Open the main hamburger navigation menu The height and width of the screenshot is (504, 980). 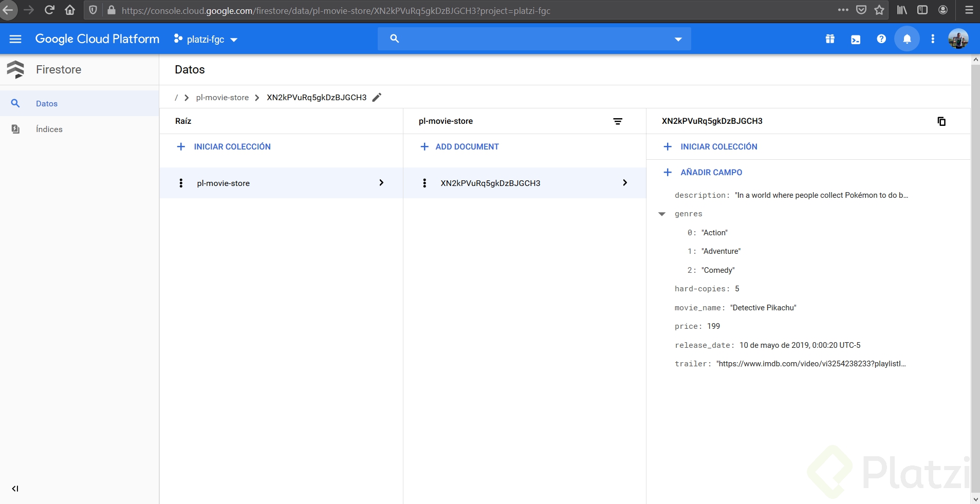click(x=15, y=39)
